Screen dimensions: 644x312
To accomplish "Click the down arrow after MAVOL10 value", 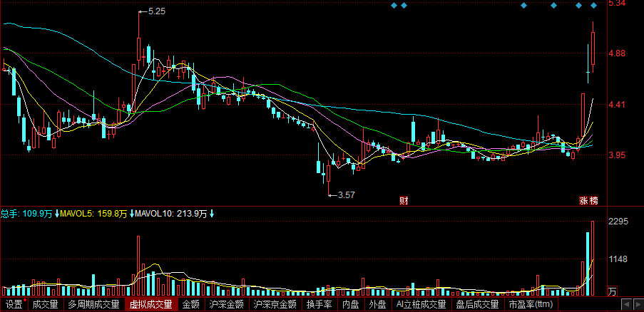I will coord(212,214).
